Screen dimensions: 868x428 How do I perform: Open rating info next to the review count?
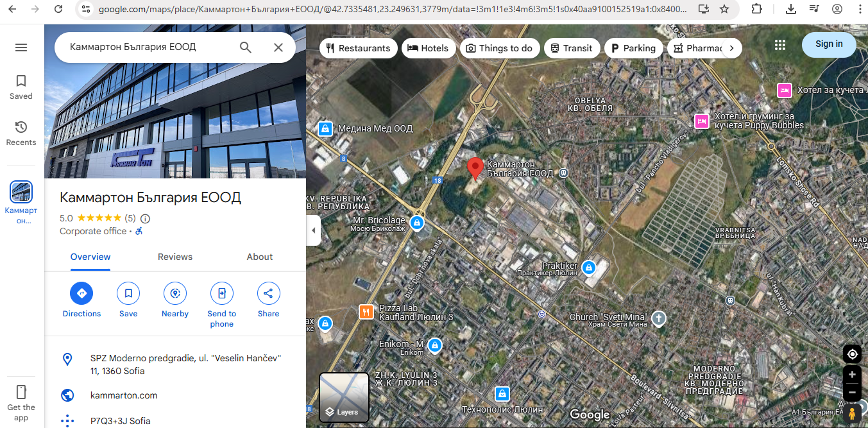coord(145,218)
